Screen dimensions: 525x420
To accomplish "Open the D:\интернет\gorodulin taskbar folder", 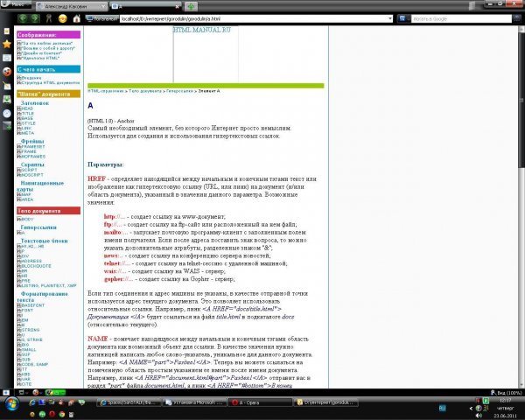I will coord(325,402).
